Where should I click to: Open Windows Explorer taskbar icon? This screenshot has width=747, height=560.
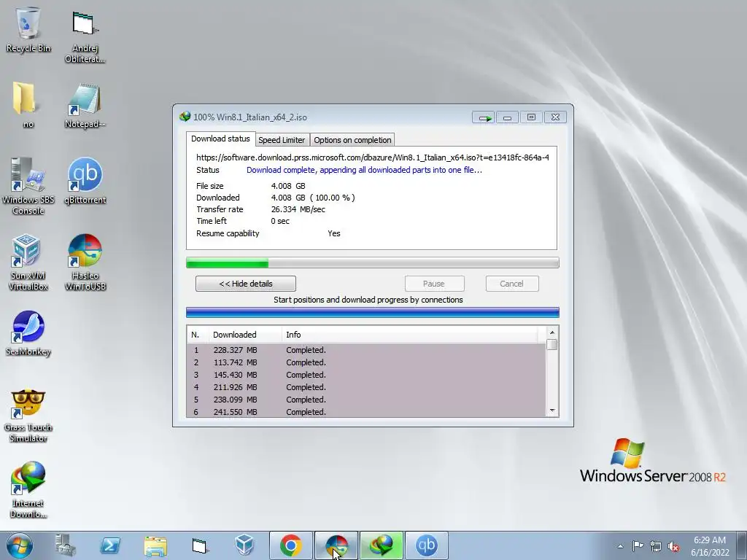pyautogui.click(x=155, y=545)
